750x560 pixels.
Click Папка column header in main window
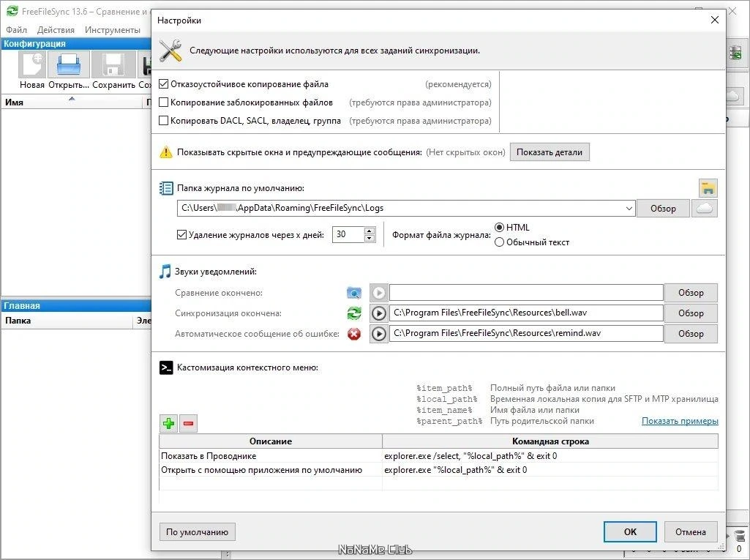click(67, 321)
